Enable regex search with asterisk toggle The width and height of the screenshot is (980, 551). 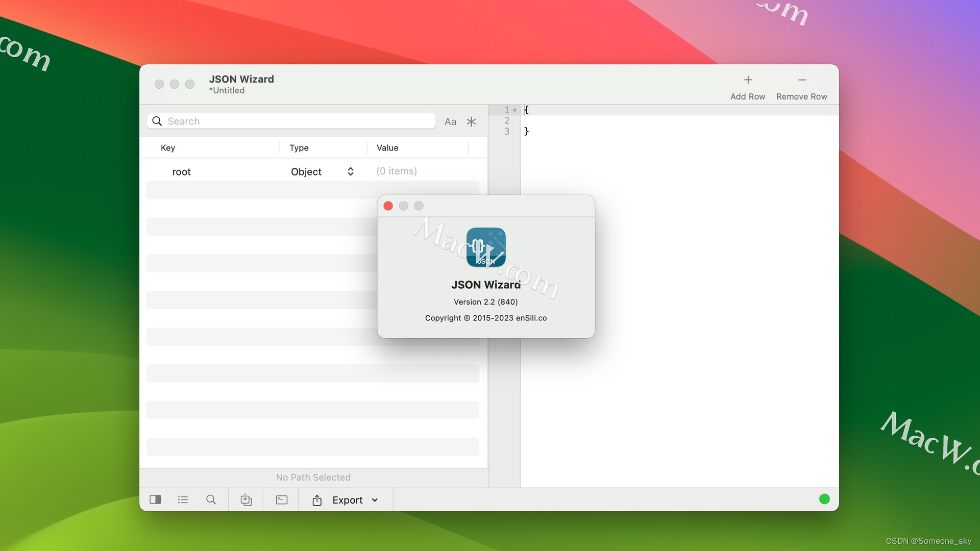tap(471, 121)
